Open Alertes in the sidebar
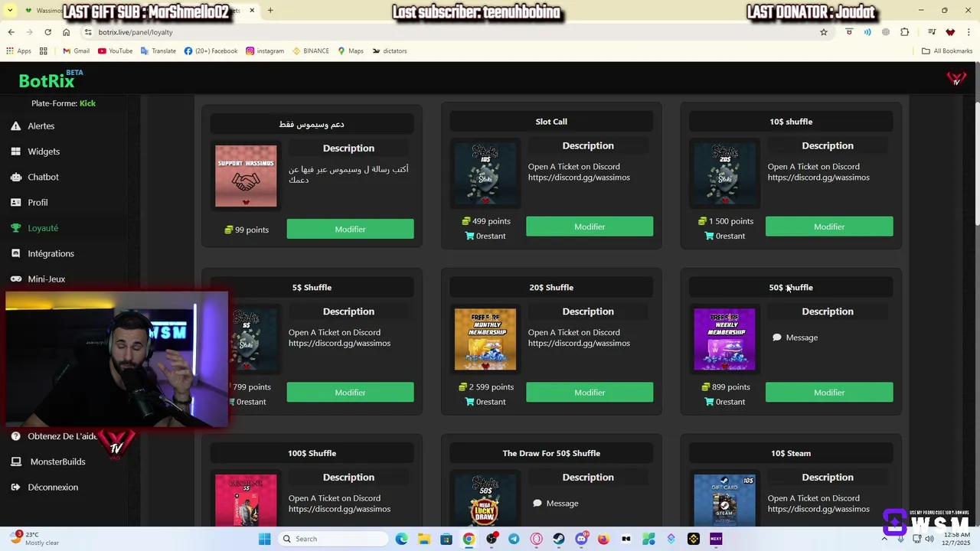Image resolution: width=980 pixels, height=551 pixels. (41, 126)
